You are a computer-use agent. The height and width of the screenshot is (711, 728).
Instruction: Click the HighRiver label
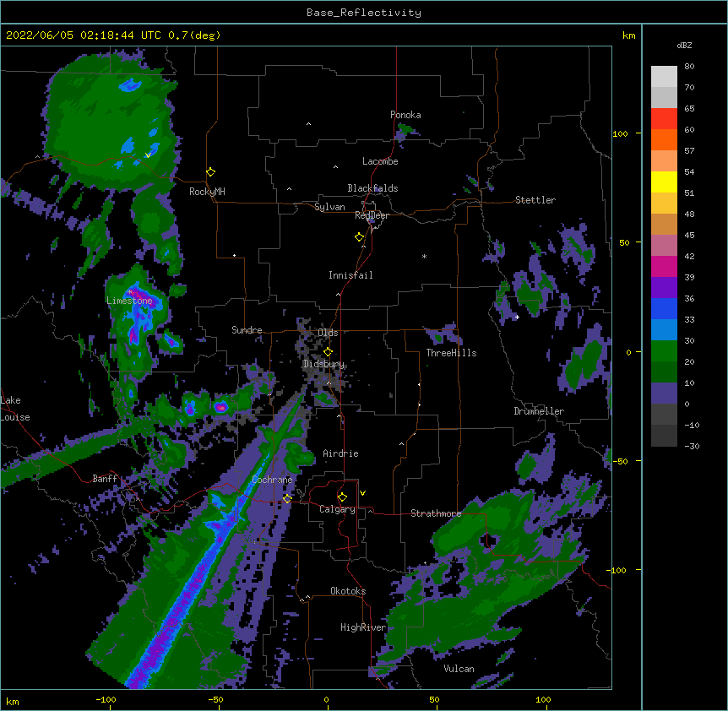[363, 627]
